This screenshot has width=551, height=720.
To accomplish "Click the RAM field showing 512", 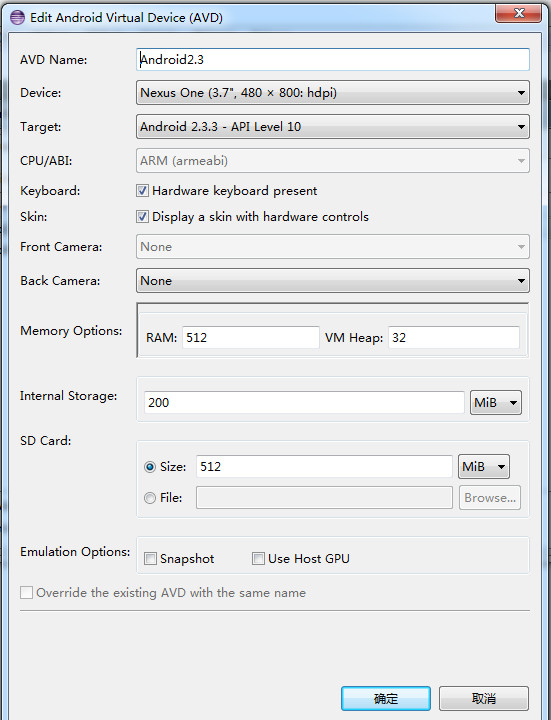I will [251, 338].
